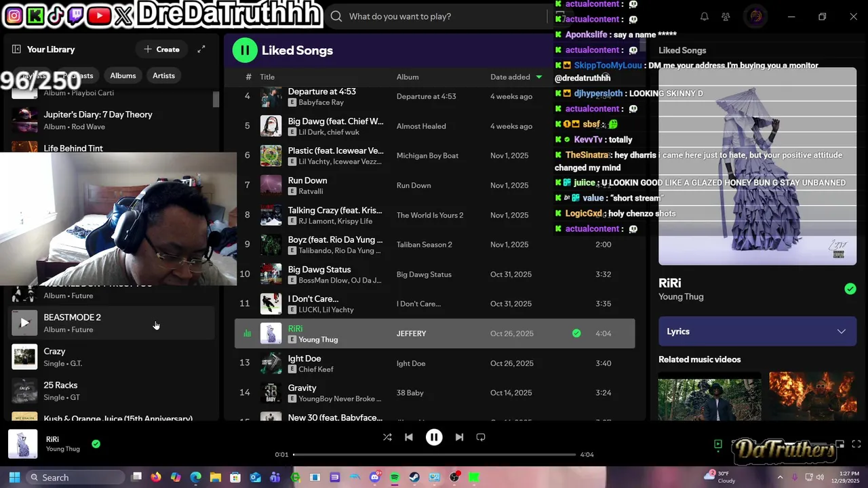The height and width of the screenshot is (488, 868).
Task: Open Spotify from the taskbar
Action: (x=395, y=477)
